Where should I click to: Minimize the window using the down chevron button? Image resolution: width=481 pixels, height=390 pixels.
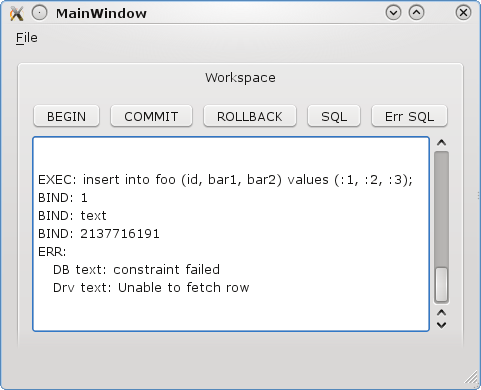click(x=393, y=13)
